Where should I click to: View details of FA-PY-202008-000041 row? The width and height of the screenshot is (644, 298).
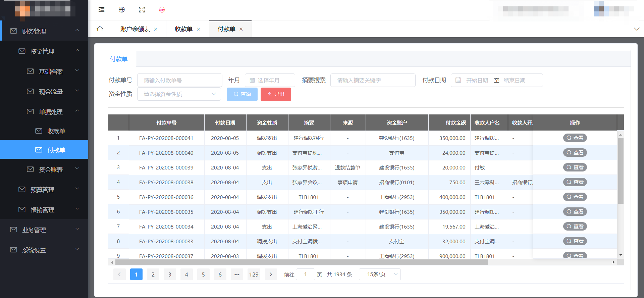coord(575,138)
